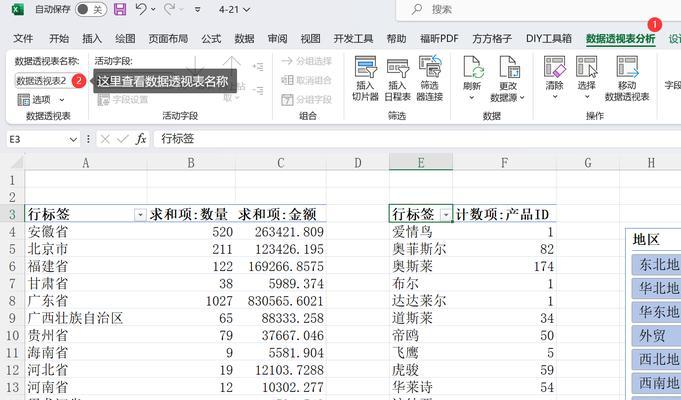Open the 视图 tab
Screen dimensions: 681x400
click(310, 39)
